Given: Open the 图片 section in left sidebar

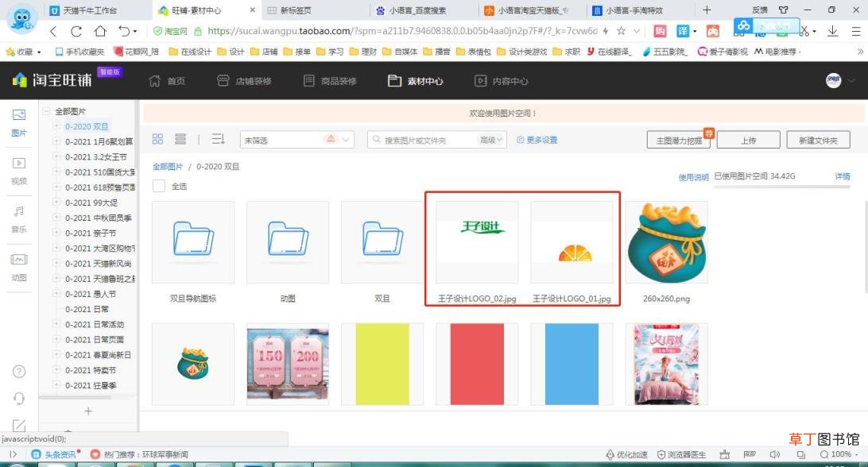Looking at the screenshot, I should (19, 122).
